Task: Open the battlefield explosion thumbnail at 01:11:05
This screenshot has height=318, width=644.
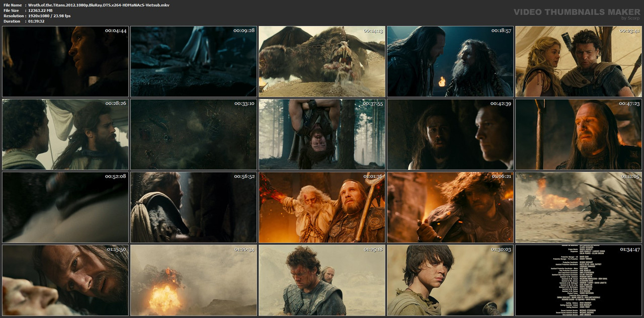Action: pos(579,207)
